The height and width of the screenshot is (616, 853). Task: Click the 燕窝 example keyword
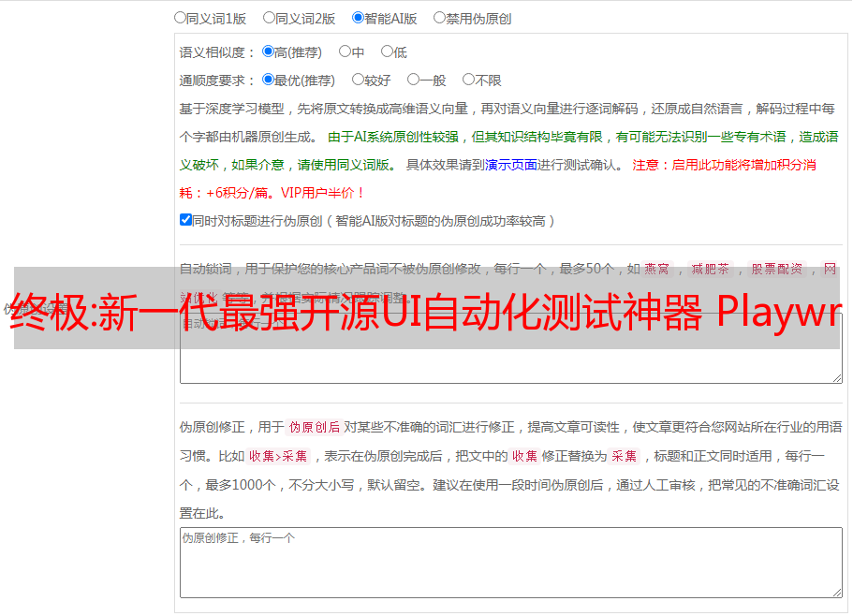pos(657,269)
